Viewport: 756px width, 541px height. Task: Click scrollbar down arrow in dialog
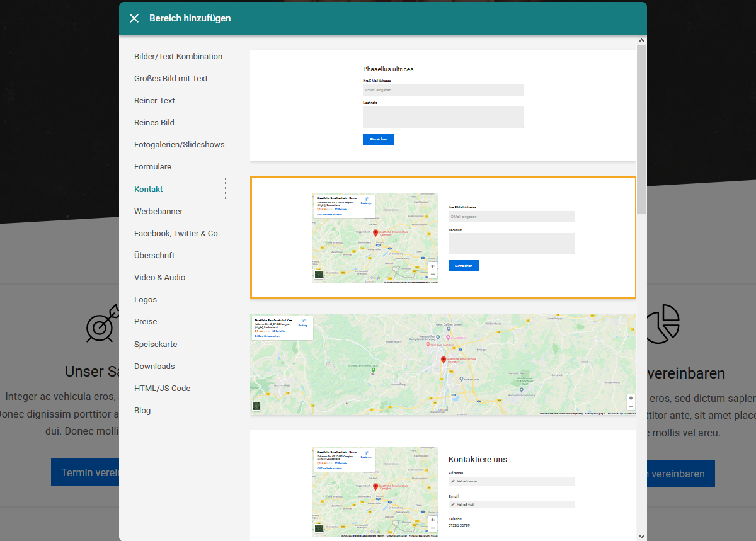pos(641,536)
